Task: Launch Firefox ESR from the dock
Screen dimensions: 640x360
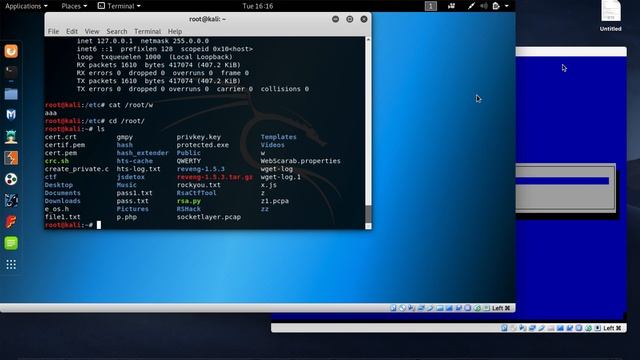Action: [11, 51]
